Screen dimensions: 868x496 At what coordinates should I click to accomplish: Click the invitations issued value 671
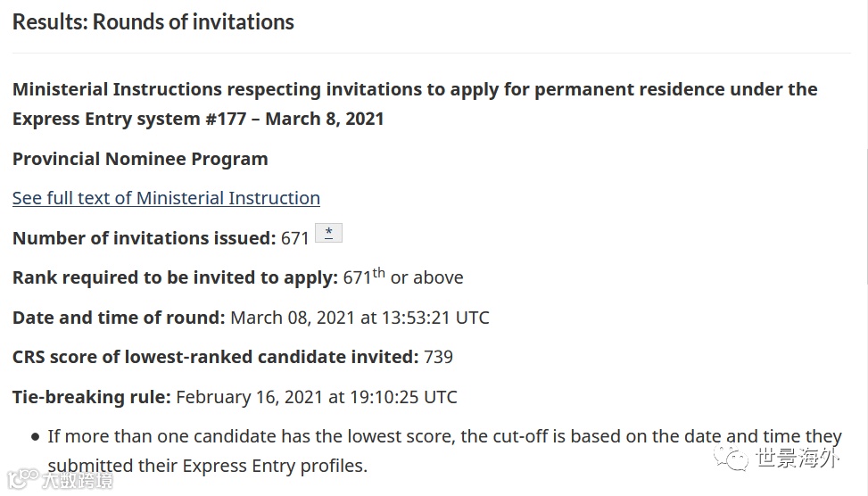coord(295,238)
